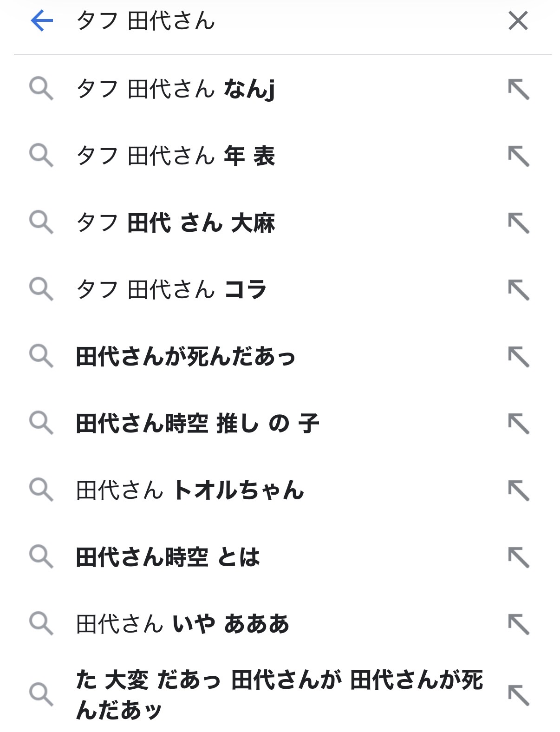Select suggestion タフ 田代さん コラ
Image resolution: width=560 pixels, height=732 pixels.
(x=171, y=289)
